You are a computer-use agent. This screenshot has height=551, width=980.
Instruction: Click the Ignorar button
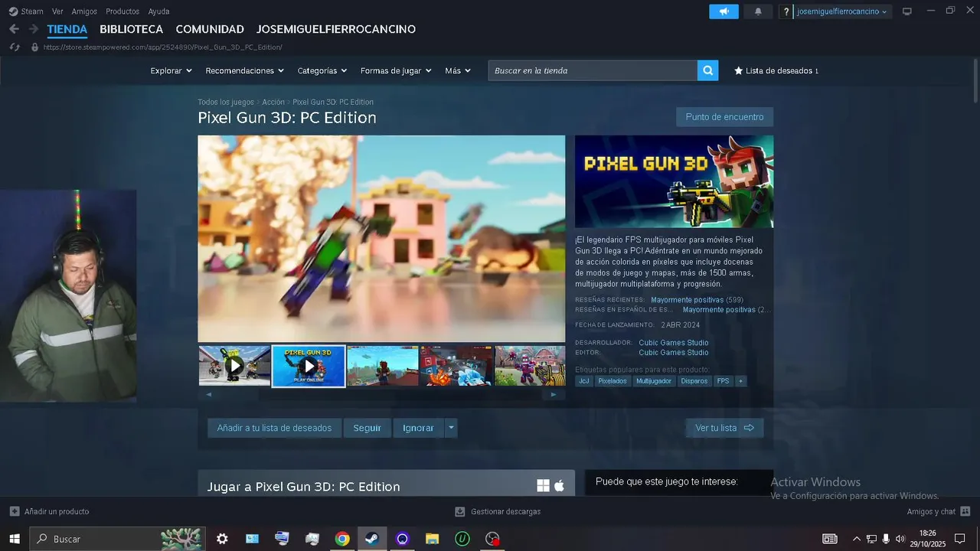pos(418,428)
